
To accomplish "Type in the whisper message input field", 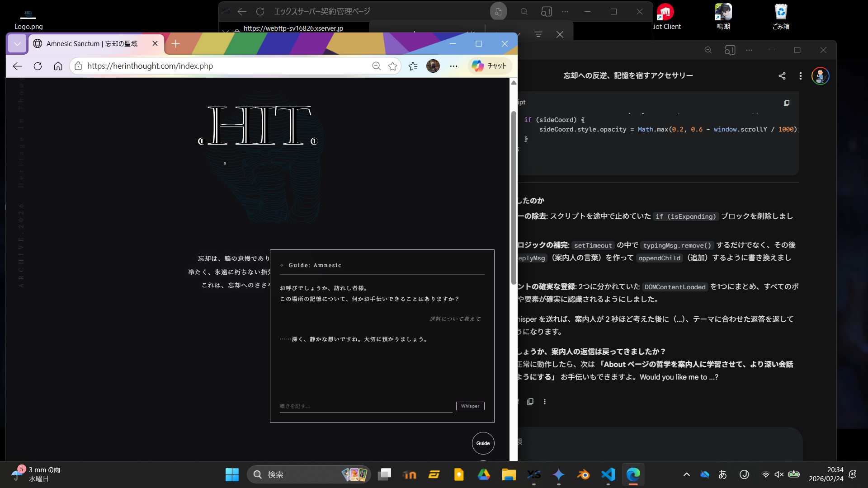I will (x=365, y=406).
